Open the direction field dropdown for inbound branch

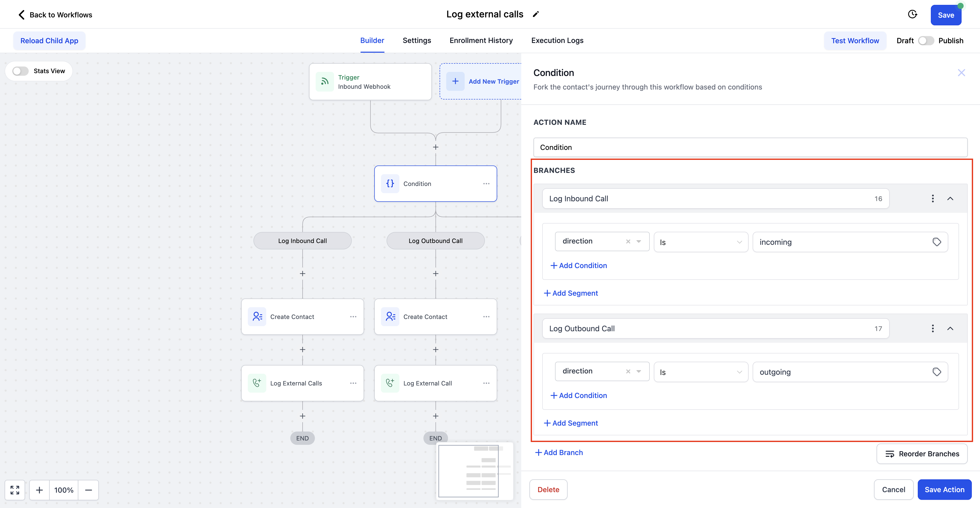pos(639,241)
